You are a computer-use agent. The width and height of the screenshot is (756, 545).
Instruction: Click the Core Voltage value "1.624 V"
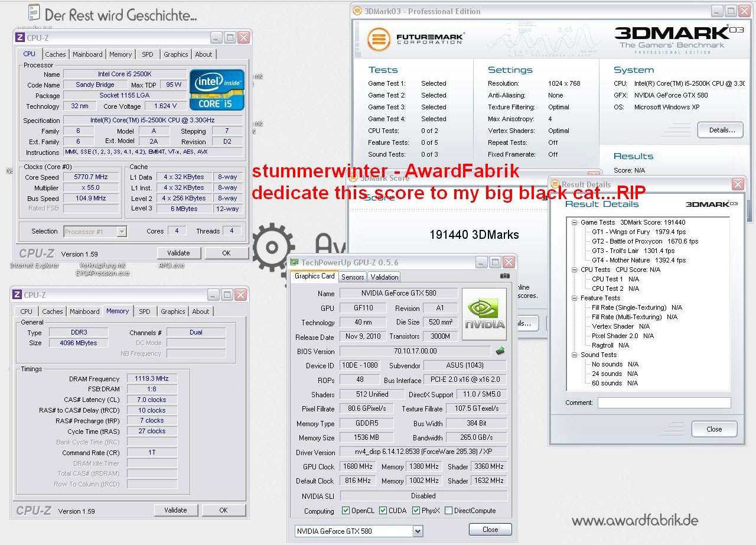tap(165, 106)
